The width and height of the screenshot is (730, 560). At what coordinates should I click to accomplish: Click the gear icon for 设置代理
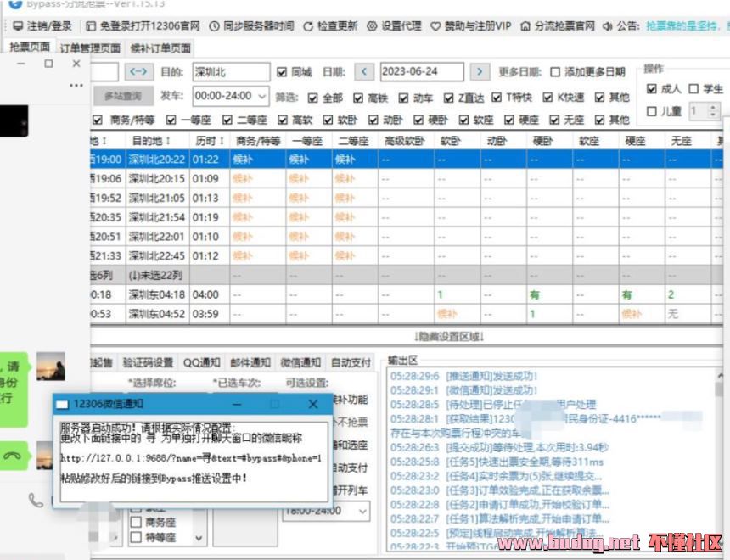pyautogui.click(x=372, y=26)
